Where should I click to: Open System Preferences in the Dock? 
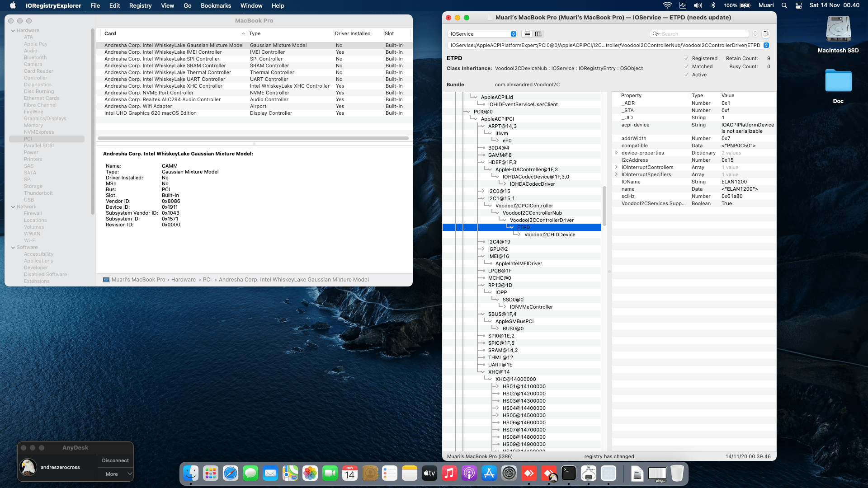coord(509,473)
